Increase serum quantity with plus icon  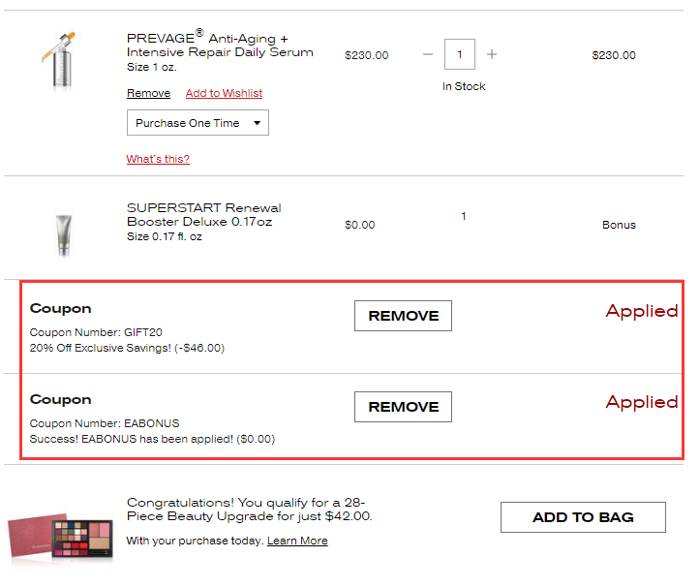(492, 54)
